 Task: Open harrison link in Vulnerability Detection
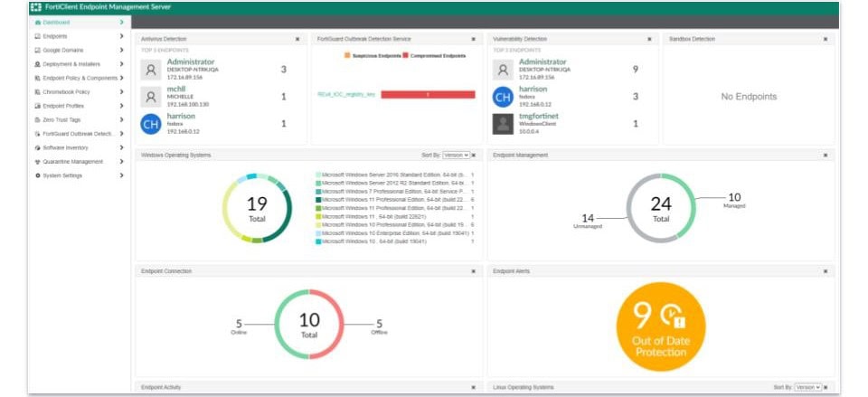tap(533, 89)
